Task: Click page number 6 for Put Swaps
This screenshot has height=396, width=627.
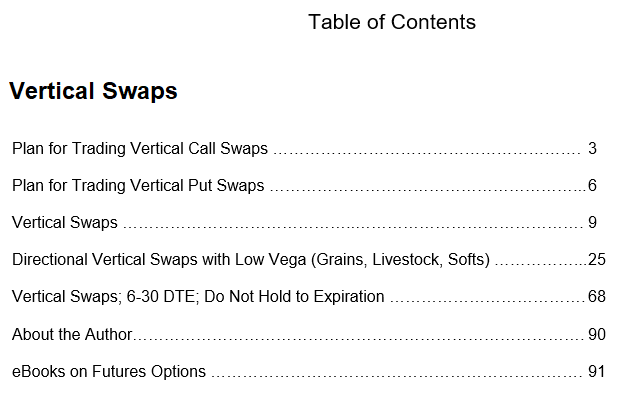Action: point(592,186)
